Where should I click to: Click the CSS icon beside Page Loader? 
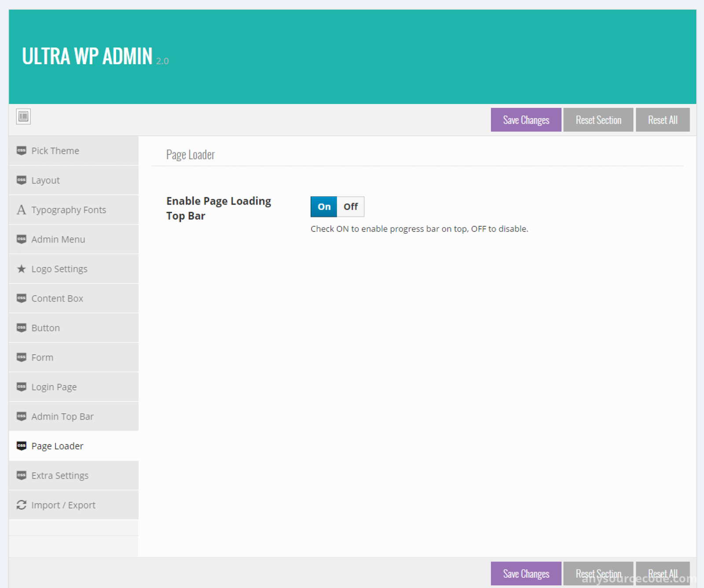(22, 446)
